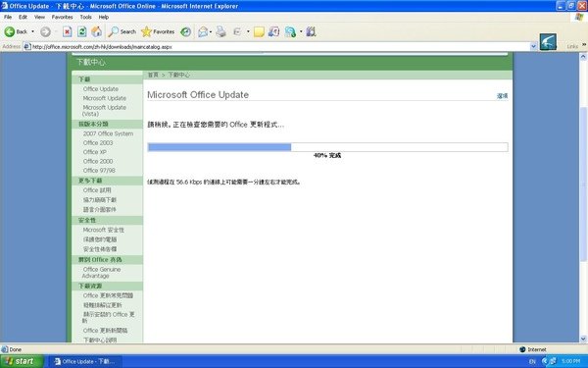Viewport: 588px width, 368px height.
Task: Click the 首頁 breadcrumb link
Action: click(153, 75)
